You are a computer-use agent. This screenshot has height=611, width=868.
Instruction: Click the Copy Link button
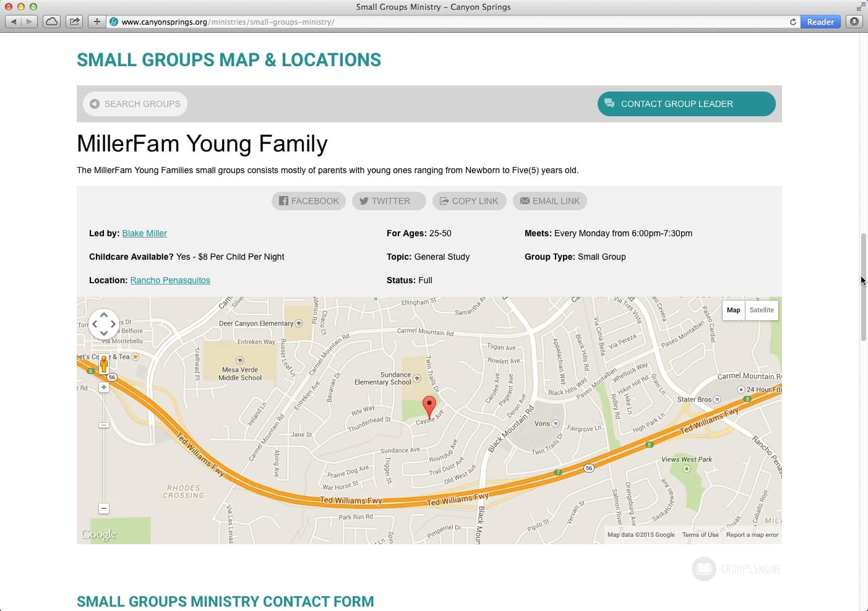pos(470,201)
